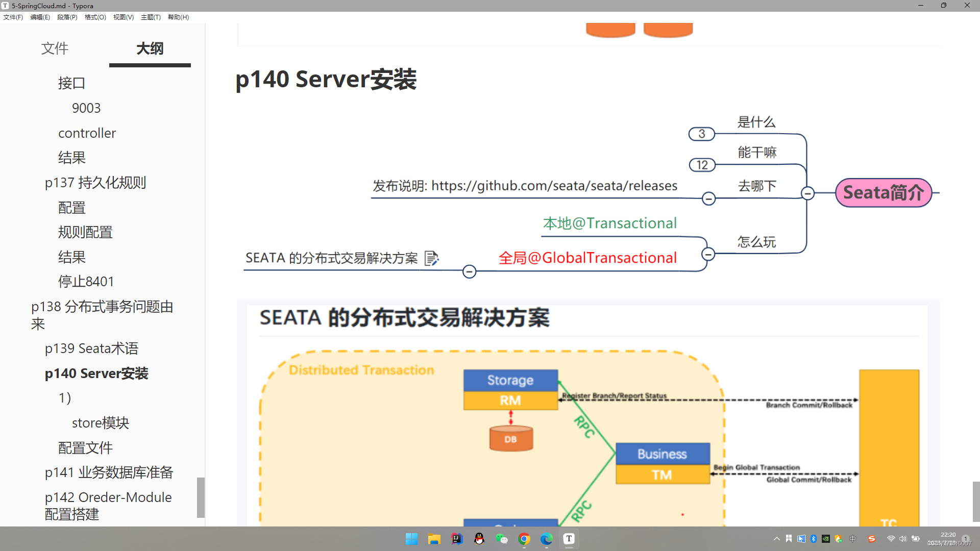The width and height of the screenshot is (980, 551).
Task: Select the active Typora icon on the taskbar
Action: click(x=569, y=539)
